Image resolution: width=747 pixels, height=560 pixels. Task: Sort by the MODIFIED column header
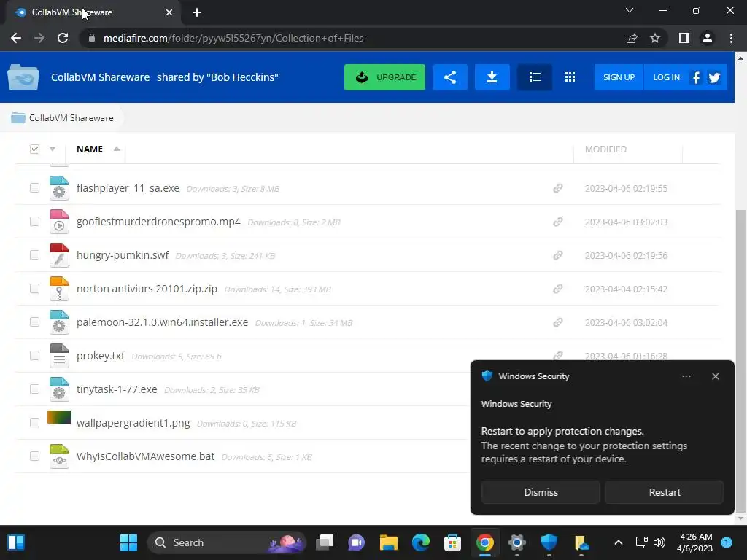pos(605,149)
